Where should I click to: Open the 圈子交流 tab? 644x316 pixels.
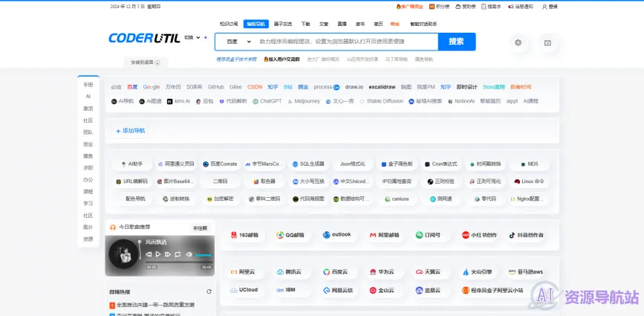(x=282, y=24)
